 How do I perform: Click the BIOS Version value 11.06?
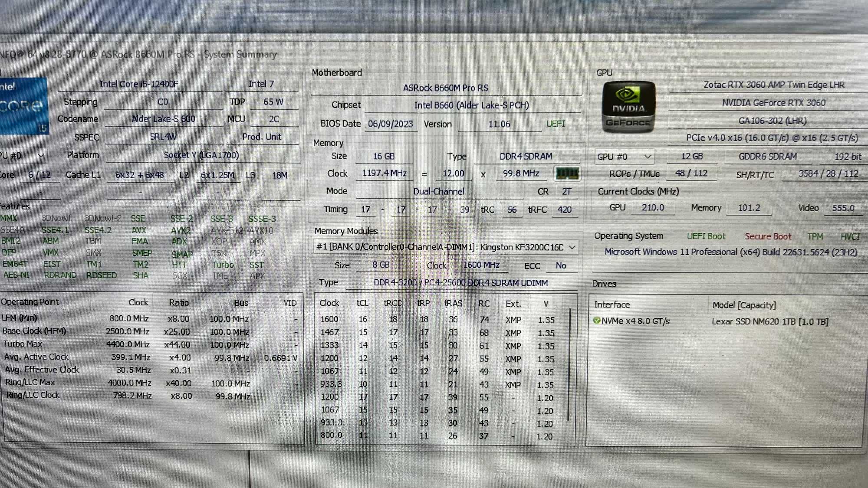[499, 124]
